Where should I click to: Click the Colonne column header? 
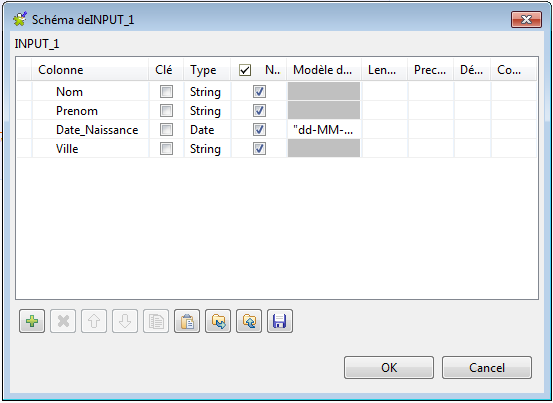click(x=90, y=70)
